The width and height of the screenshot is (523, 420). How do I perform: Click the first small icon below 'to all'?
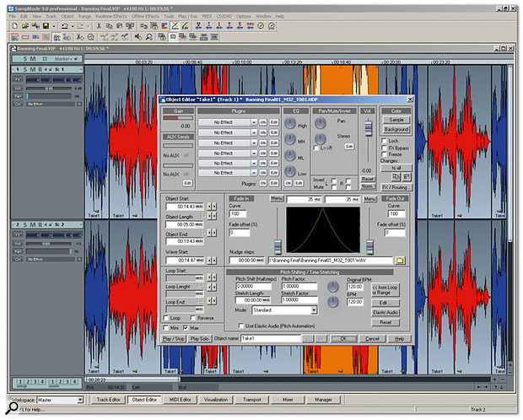(x=396, y=176)
